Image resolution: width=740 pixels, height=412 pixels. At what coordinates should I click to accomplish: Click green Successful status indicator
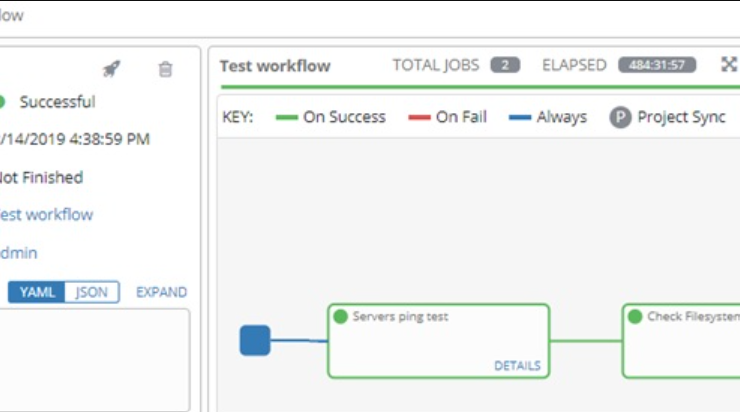pos(2,101)
